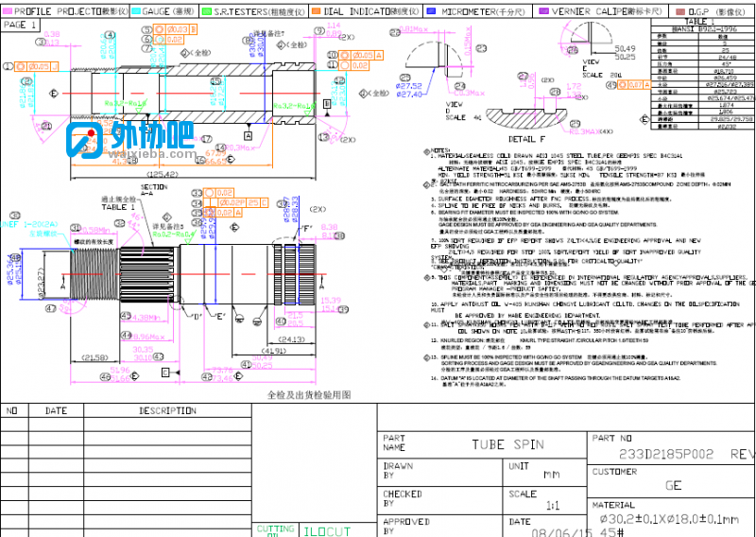
Task: Click the Ra0.2~Ra0.4 roughness callout
Action: point(174,234)
